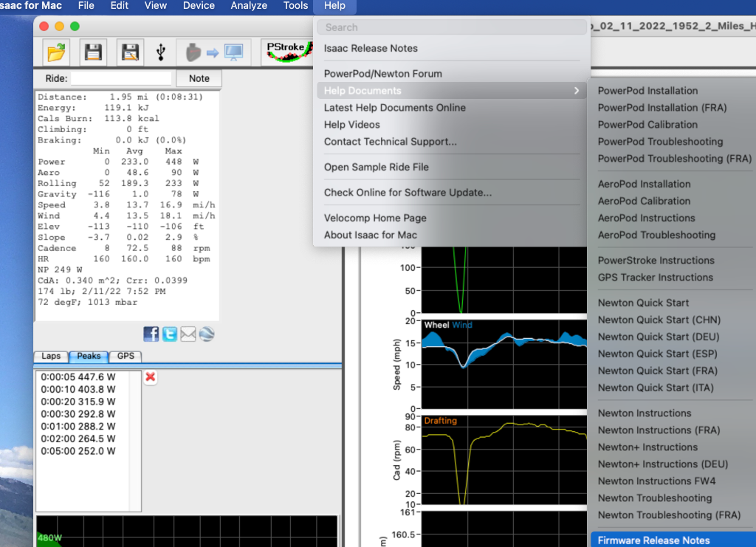Open Newton Troubleshooting (FRA) document
756x547 pixels.
coord(669,515)
